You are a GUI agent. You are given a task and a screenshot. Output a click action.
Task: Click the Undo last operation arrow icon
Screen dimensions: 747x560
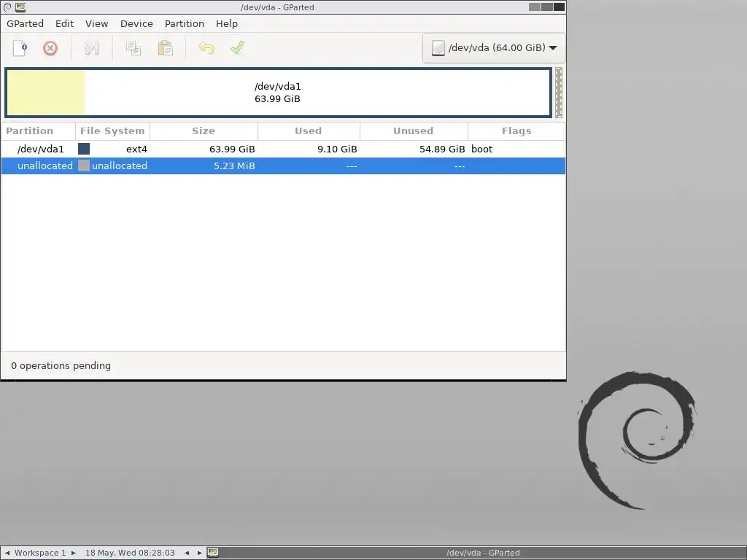[206, 48]
